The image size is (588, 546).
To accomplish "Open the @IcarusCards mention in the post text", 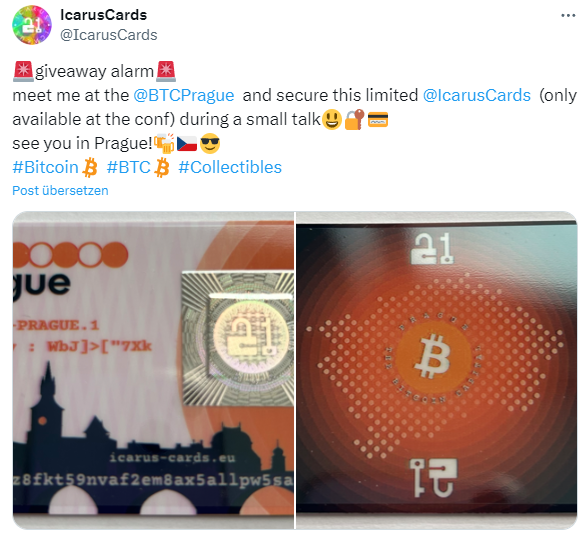I will click(x=477, y=95).
